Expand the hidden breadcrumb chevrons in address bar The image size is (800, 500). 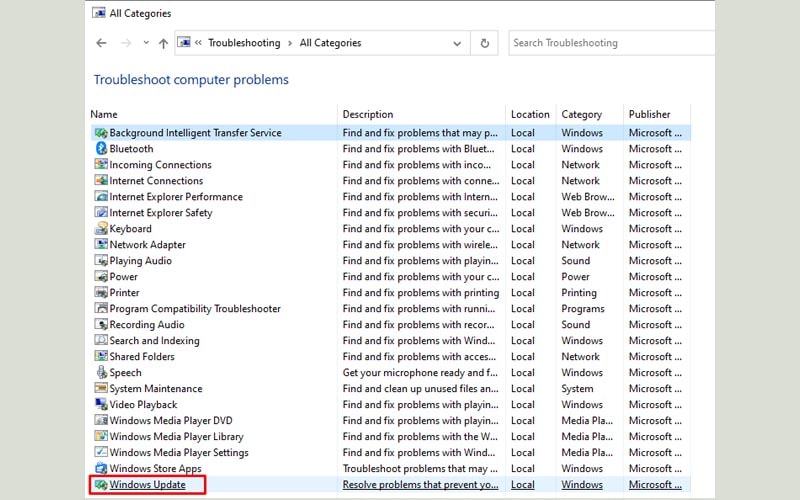tap(198, 43)
